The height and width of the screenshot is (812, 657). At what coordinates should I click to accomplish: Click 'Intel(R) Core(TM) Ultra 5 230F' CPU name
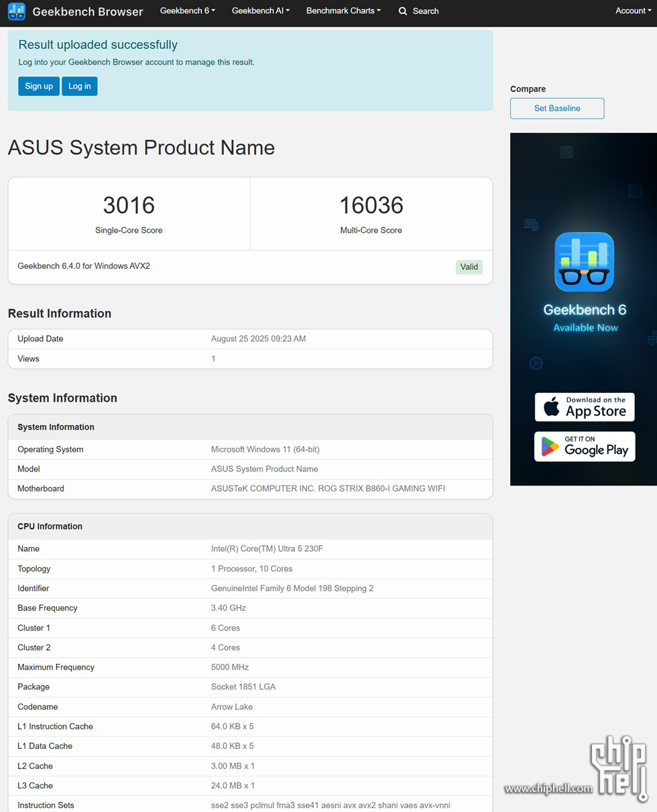(x=268, y=548)
